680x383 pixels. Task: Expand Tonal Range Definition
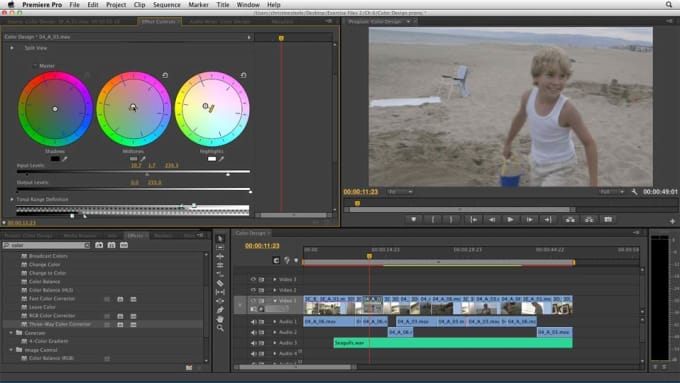(12, 199)
